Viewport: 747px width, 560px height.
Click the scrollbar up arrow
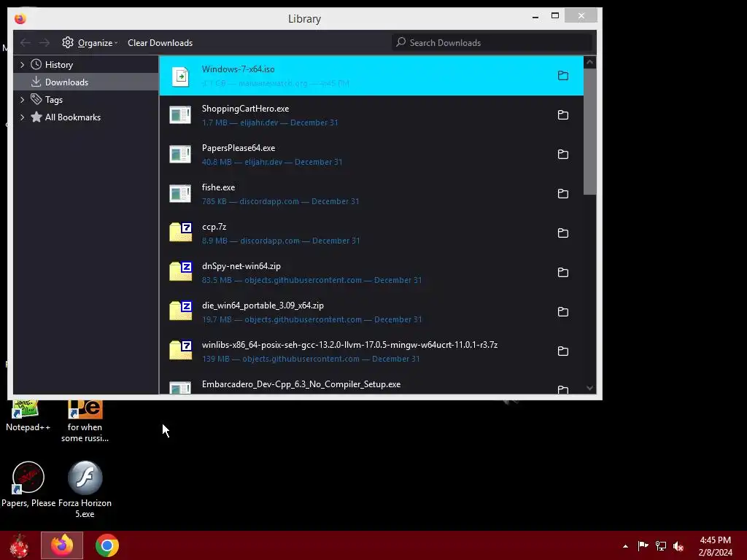(589, 63)
